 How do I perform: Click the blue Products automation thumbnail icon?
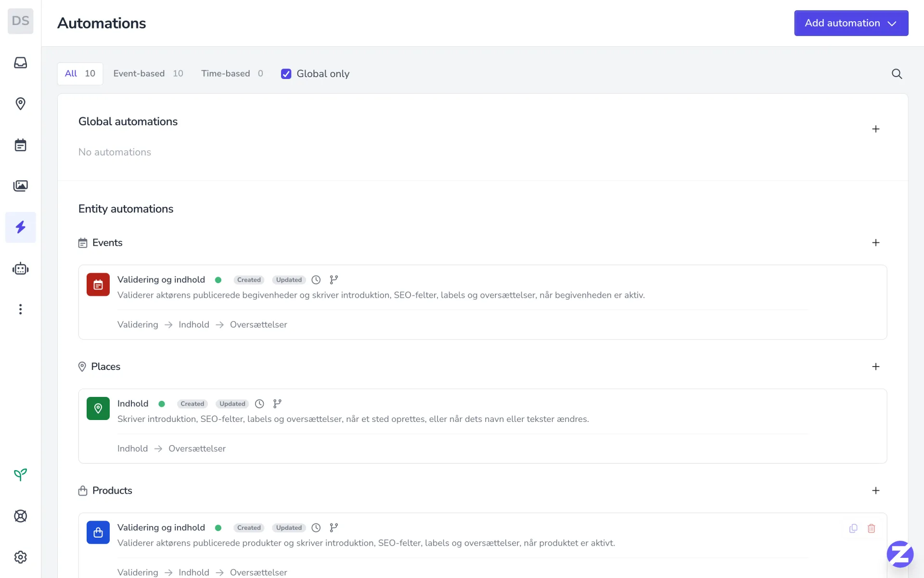point(98,532)
